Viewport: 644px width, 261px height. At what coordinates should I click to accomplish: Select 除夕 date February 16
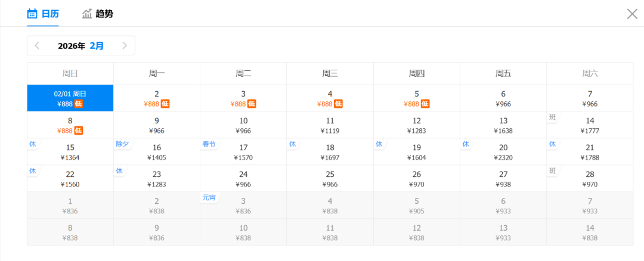(x=157, y=152)
